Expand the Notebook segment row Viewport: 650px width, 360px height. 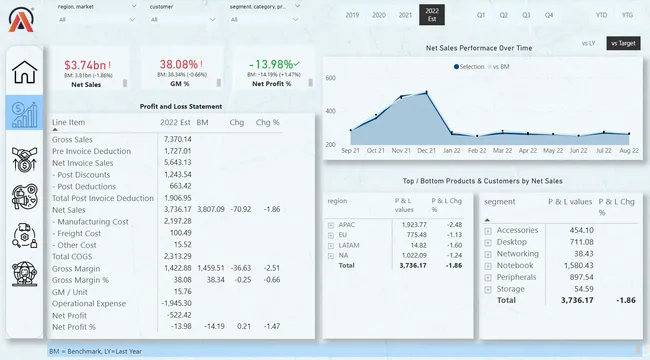488,266
